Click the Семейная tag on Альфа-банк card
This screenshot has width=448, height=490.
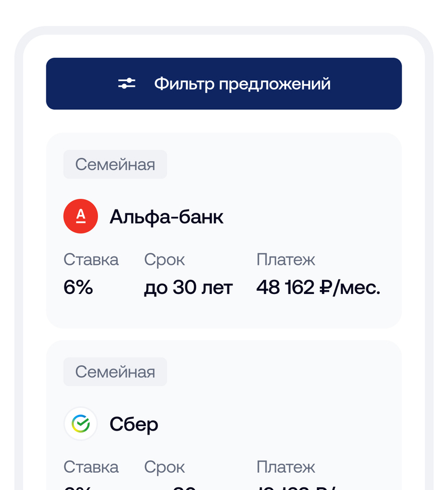[115, 165]
